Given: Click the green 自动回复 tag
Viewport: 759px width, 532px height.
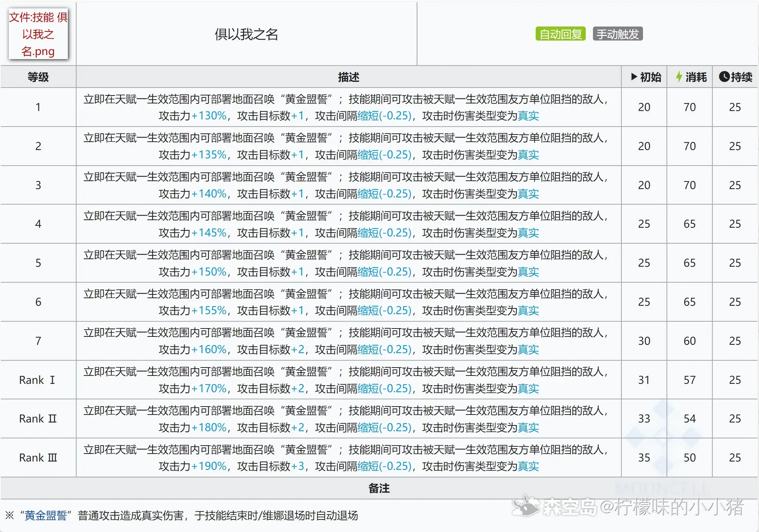Looking at the screenshot, I should tap(560, 34).
